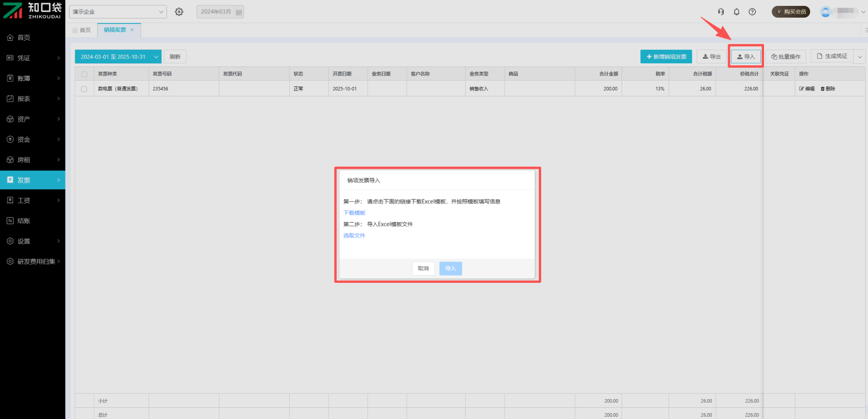Click 选取文件 to choose a file
The image size is (868, 419).
(354, 235)
